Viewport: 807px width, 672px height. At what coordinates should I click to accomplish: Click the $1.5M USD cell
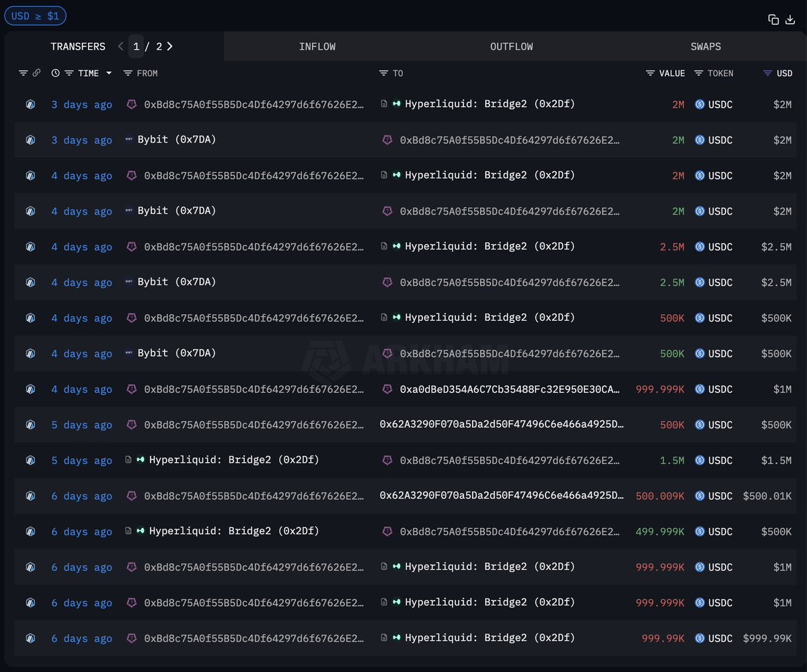point(776,461)
